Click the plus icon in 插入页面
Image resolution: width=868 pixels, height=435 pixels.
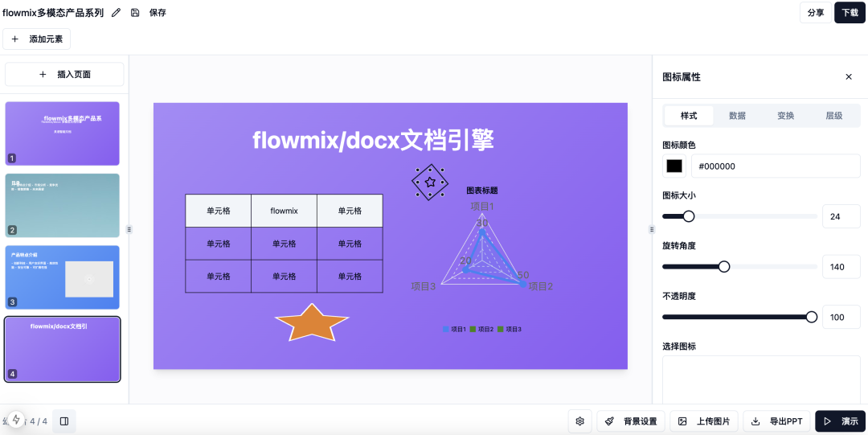[x=43, y=74]
